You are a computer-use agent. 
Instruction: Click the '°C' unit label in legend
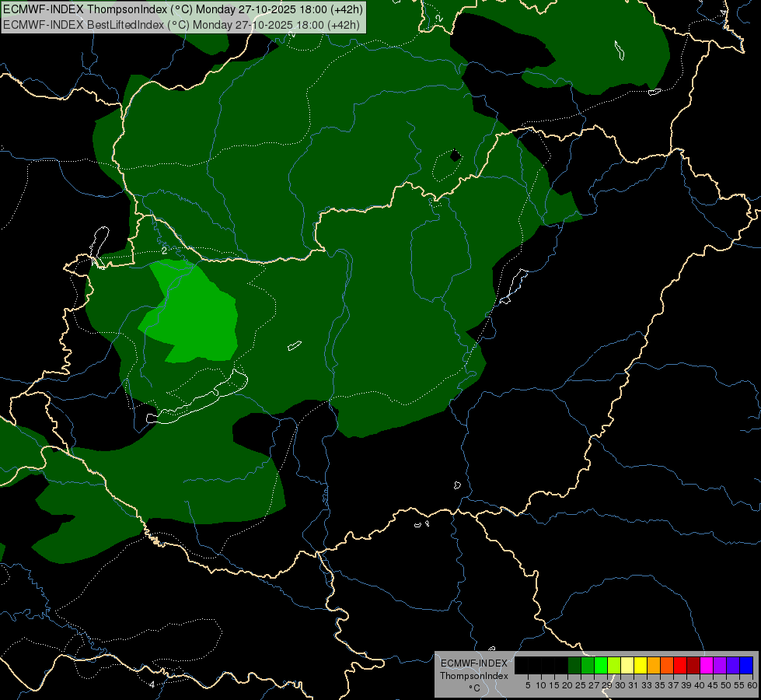click(475, 688)
